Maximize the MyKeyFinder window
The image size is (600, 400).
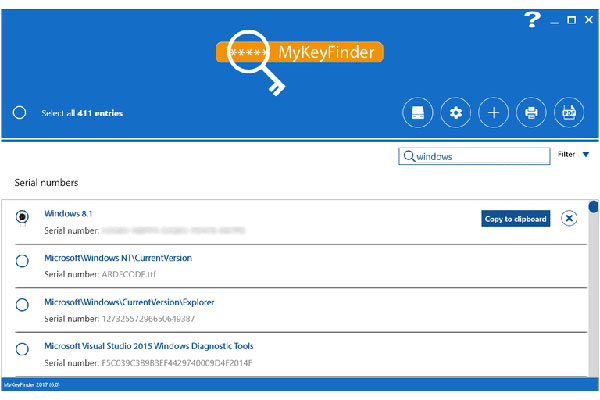tap(571, 20)
